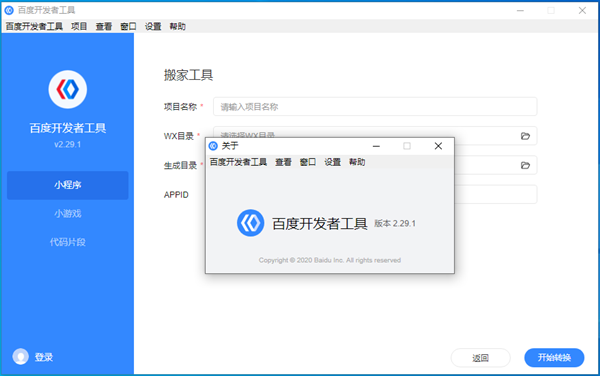Image resolution: width=600 pixels, height=376 pixels.
Task: Click 版本 2.29.1 text in 关于 dialog
Action: (395, 223)
